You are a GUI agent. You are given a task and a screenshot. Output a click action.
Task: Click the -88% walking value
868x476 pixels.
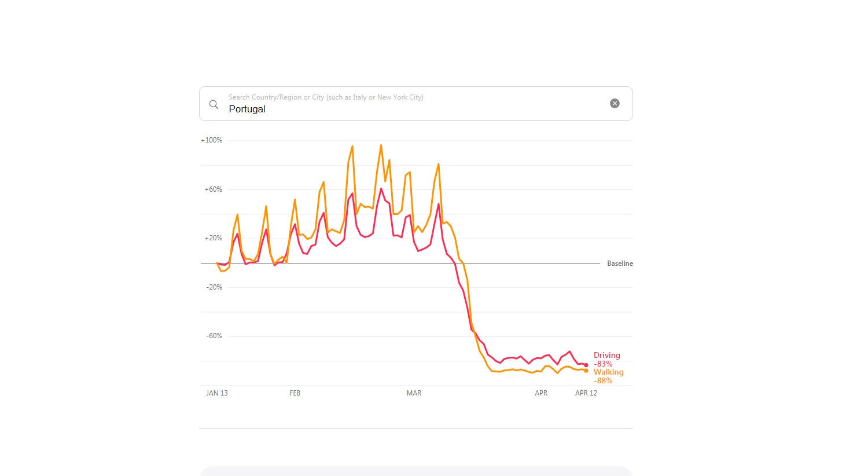click(x=603, y=380)
